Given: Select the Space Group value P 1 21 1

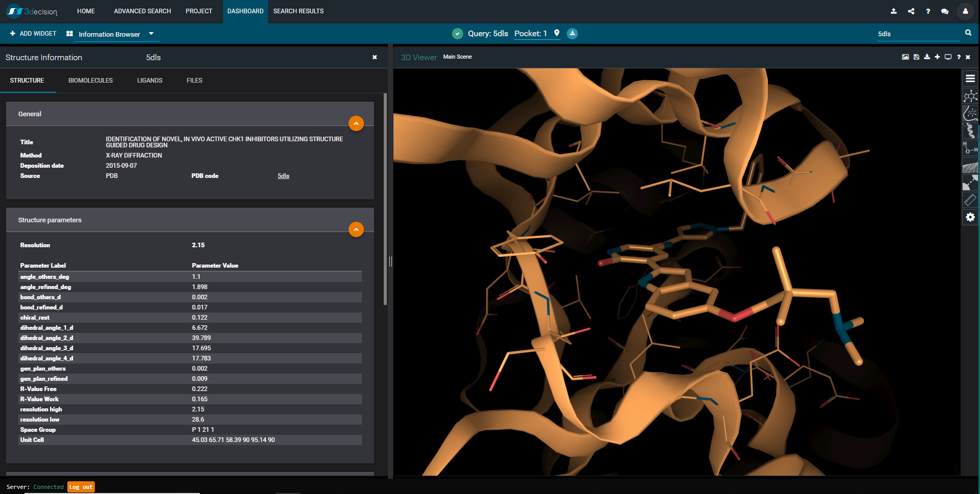Looking at the screenshot, I should tap(203, 430).
